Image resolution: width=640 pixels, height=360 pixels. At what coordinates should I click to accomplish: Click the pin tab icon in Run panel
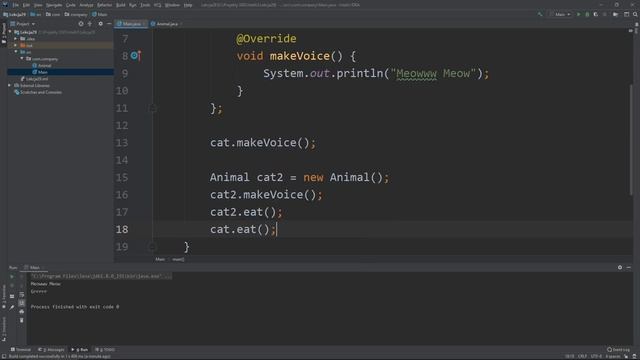(12, 307)
